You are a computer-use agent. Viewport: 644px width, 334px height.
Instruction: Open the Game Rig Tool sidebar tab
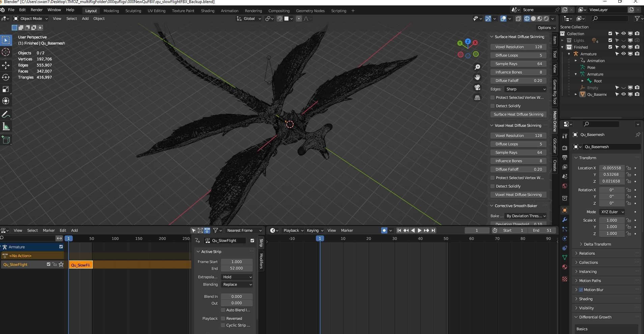tap(554, 91)
